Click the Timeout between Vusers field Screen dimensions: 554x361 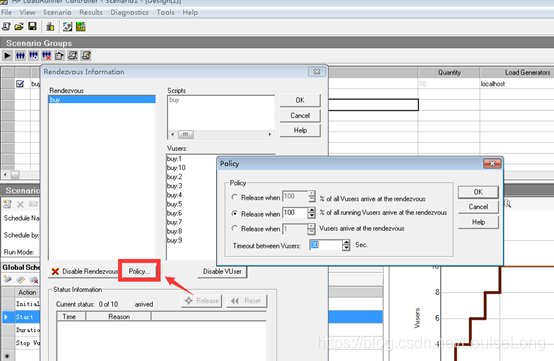click(326, 245)
